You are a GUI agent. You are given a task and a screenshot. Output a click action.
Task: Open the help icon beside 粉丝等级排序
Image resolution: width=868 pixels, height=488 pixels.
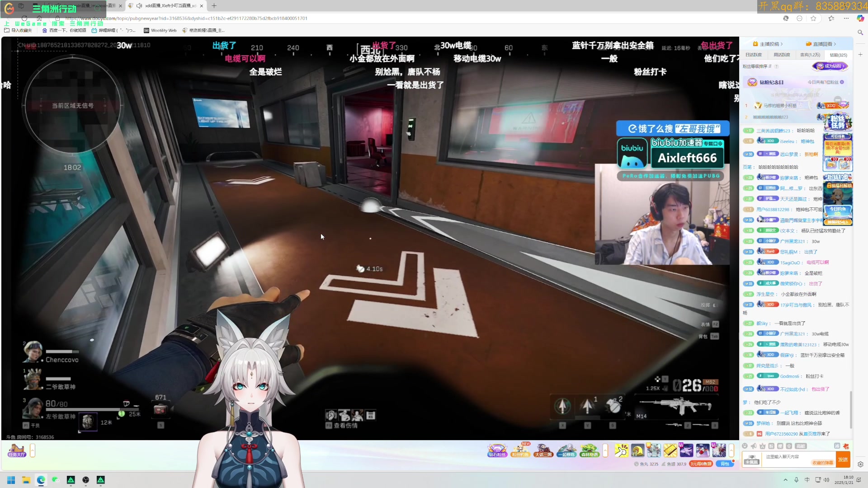tap(777, 66)
